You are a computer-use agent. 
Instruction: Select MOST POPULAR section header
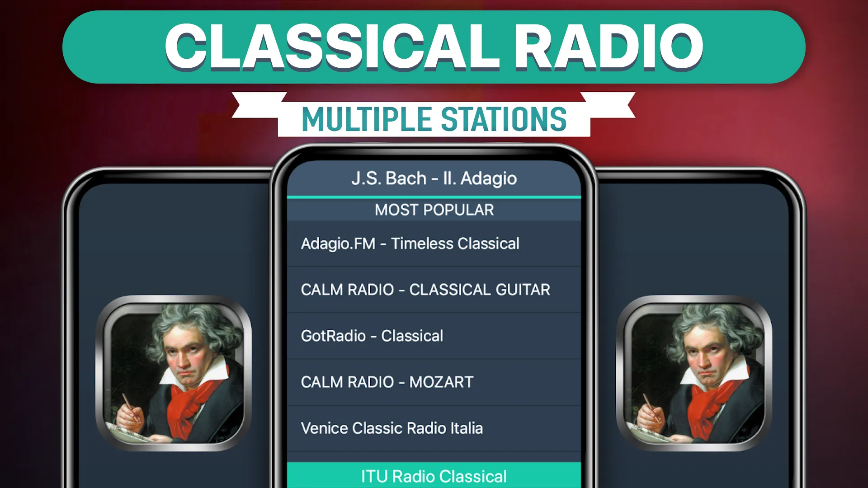[434, 210]
